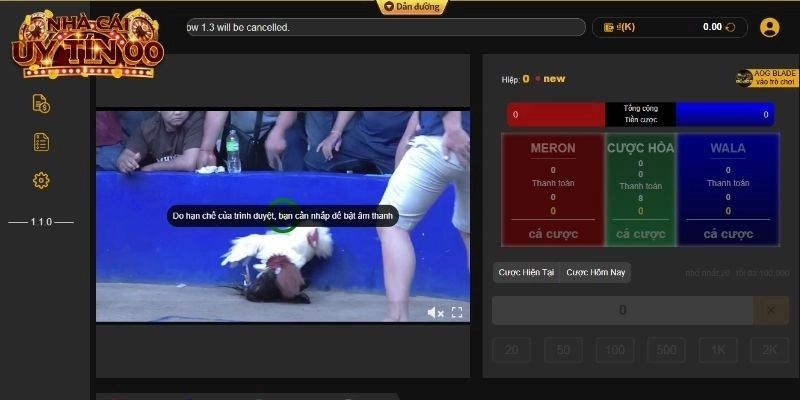Select the 500 chip amount

[666, 350]
